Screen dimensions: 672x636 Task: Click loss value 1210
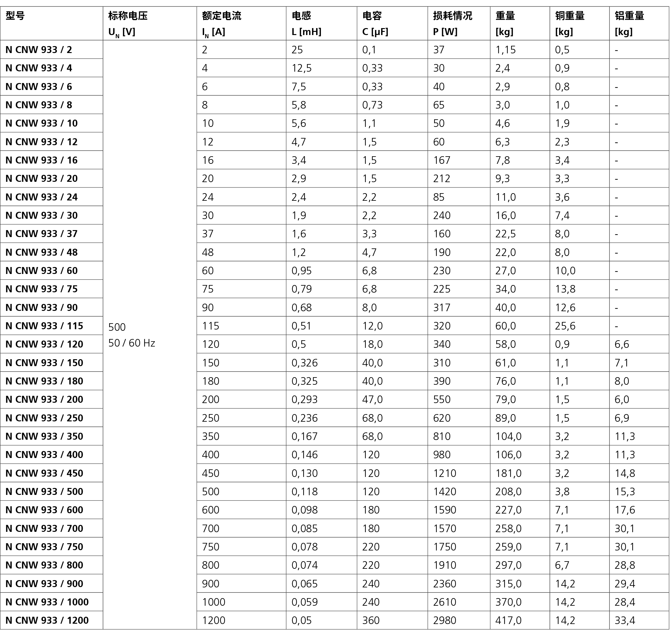(444, 473)
